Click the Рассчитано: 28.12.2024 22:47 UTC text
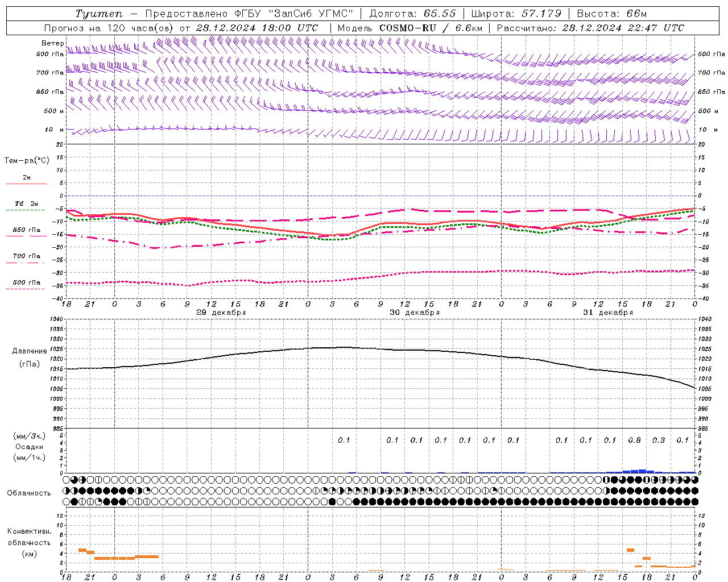 (590, 28)
